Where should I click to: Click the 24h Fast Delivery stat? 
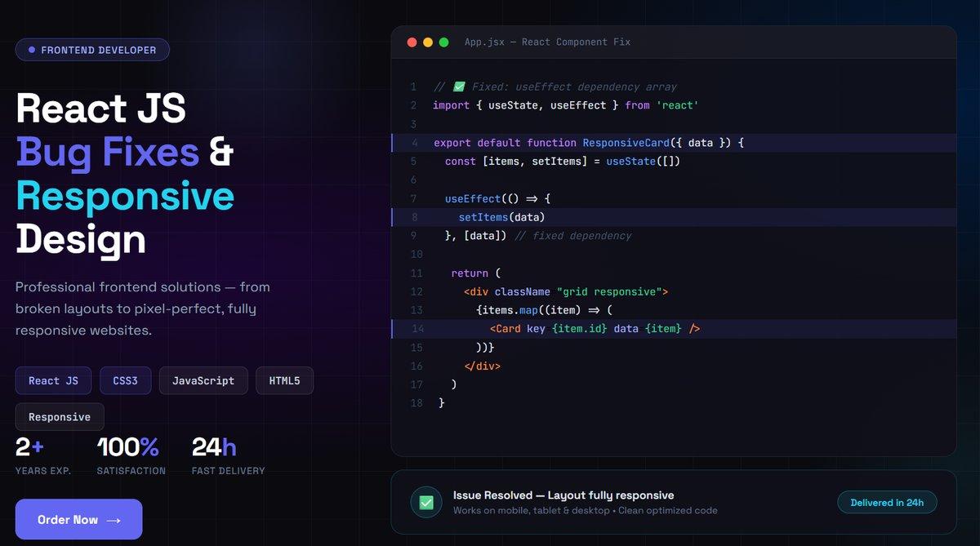point(229,455)
